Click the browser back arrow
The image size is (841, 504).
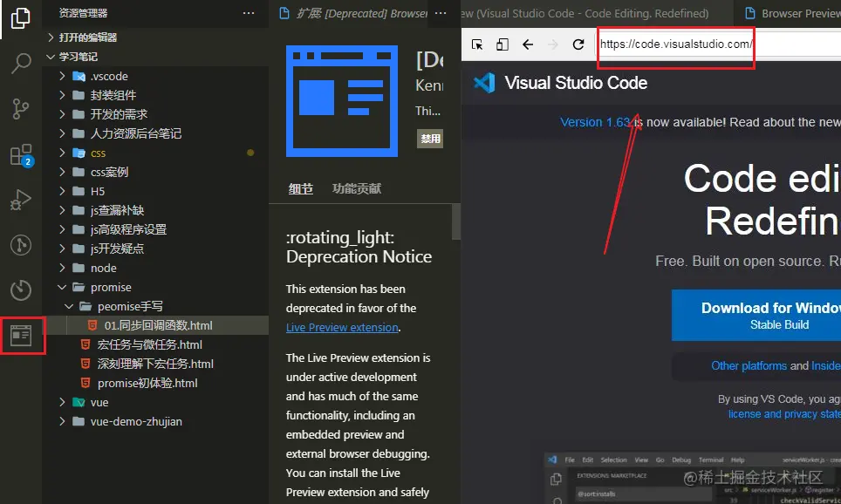coord(528,44)
